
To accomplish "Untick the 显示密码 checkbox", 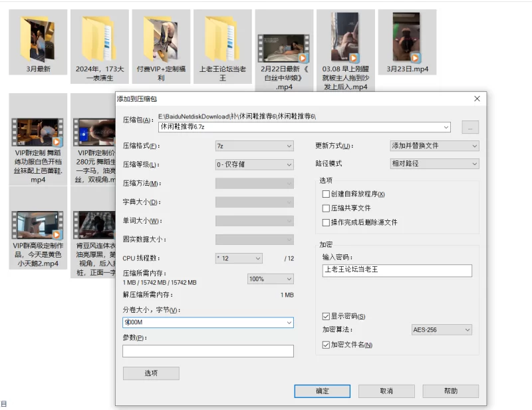I will [326, 316].
